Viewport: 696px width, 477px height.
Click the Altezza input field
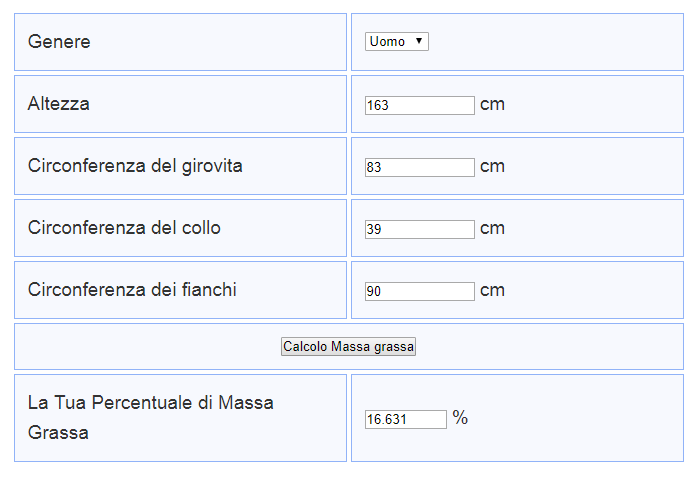point(419,105)
